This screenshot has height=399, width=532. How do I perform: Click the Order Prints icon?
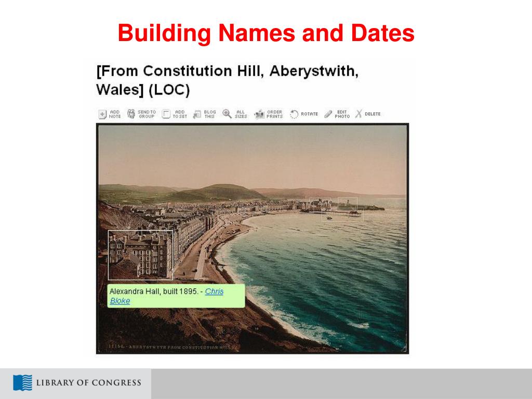[x=259, y=114]
